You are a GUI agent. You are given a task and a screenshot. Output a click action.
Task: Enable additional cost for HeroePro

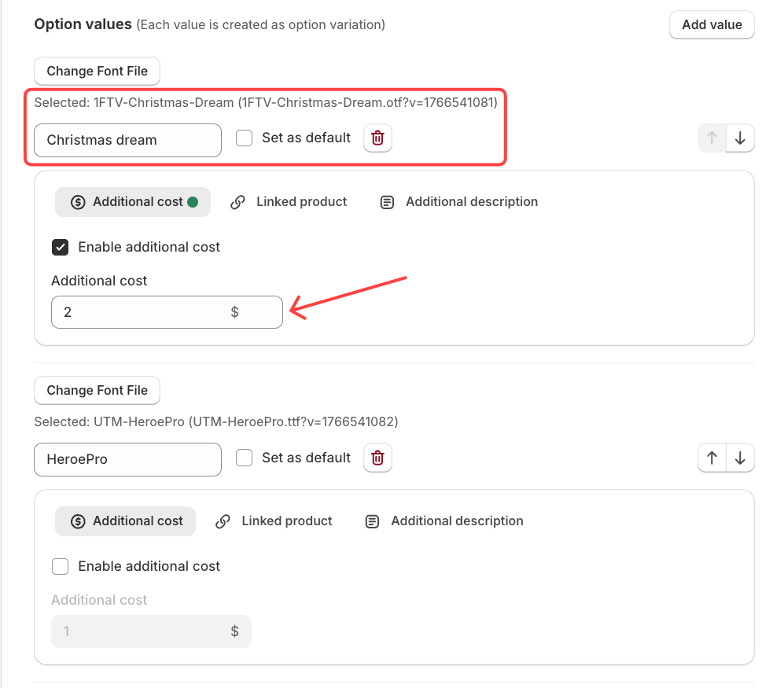(60, 566)
